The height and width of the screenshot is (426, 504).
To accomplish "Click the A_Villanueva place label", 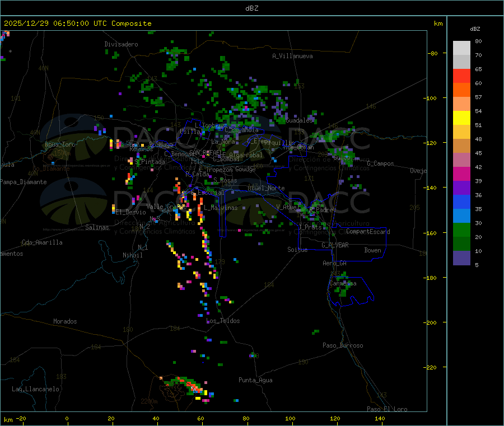I will click(x=292, y=56).
